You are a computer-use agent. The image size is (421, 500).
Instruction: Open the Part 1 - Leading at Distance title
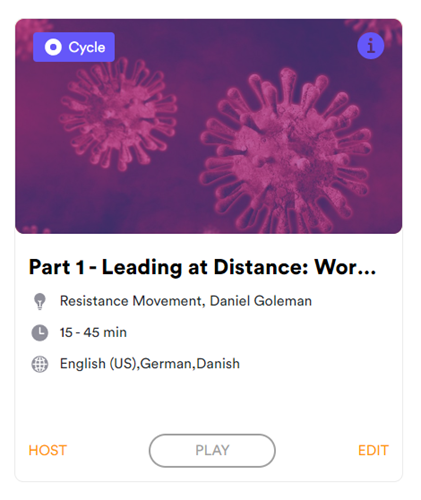[x=202, y=267]
